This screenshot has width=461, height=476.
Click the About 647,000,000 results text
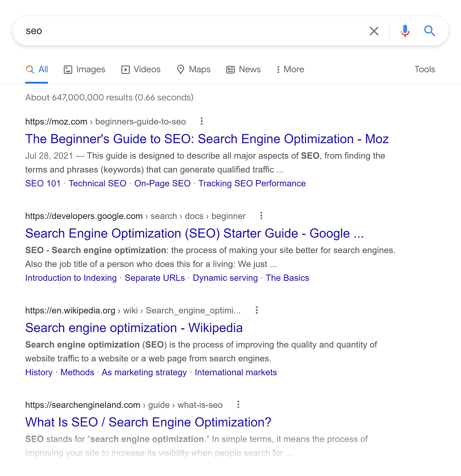click(109, 97)
